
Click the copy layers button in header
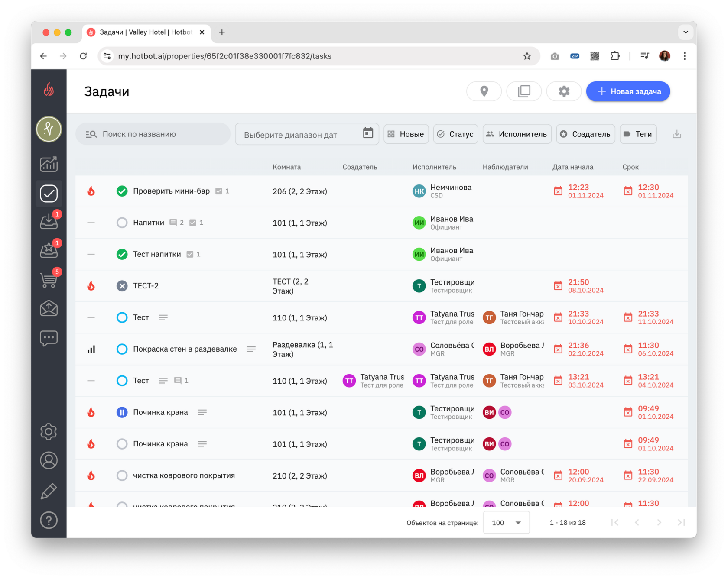tap(524, 91)
